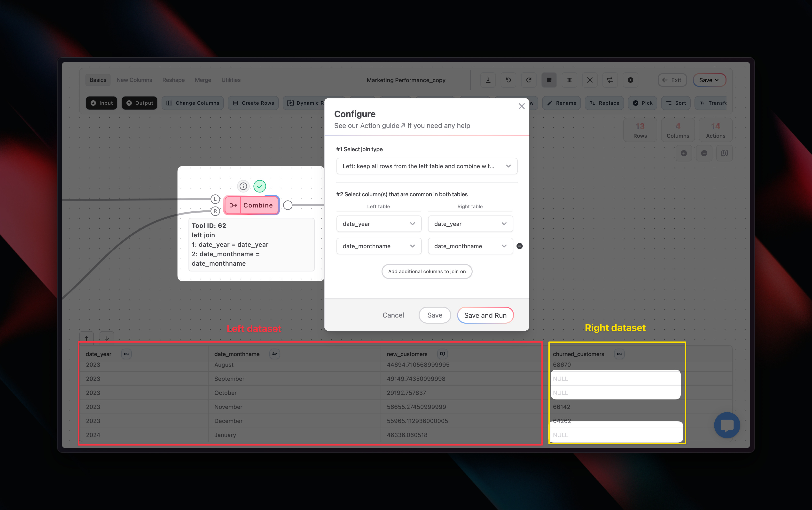Click the undo arrow icon

click(x=508, y=80)
